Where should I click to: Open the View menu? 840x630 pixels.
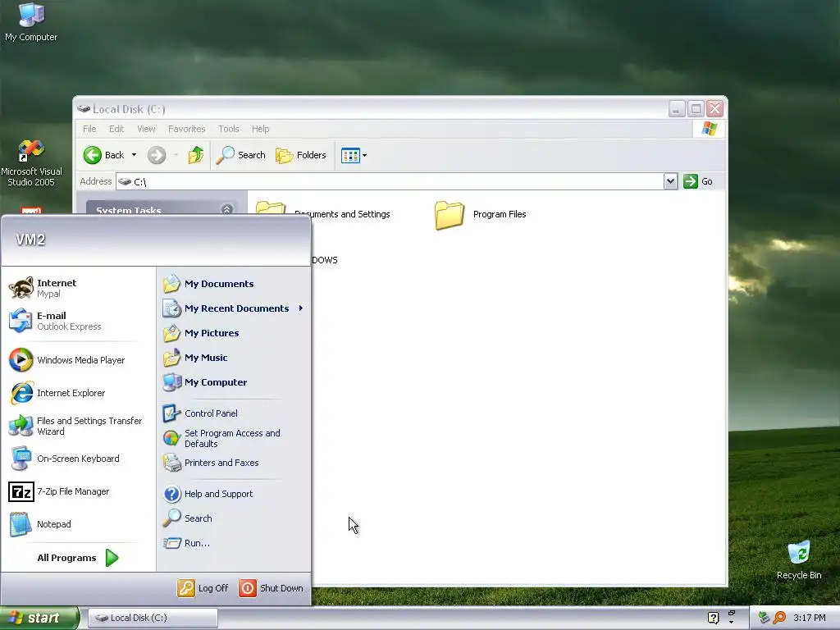(x=146, y=129)
